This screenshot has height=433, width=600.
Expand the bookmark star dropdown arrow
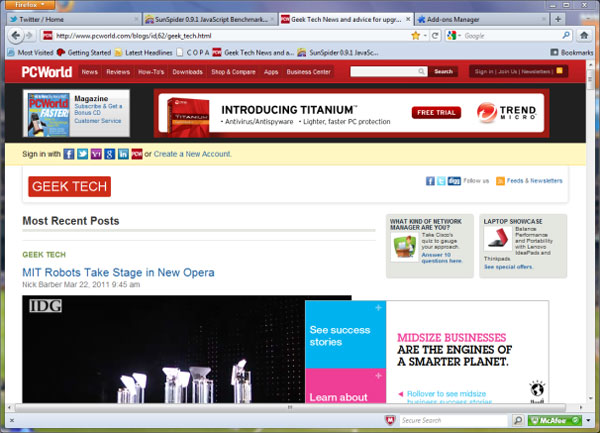(x=425, y=36)
